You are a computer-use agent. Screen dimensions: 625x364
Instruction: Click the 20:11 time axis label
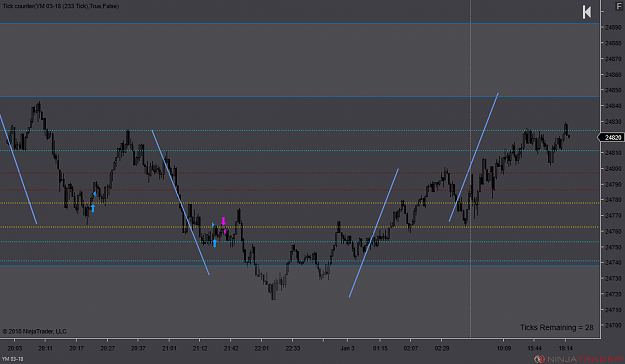(45, 348)
